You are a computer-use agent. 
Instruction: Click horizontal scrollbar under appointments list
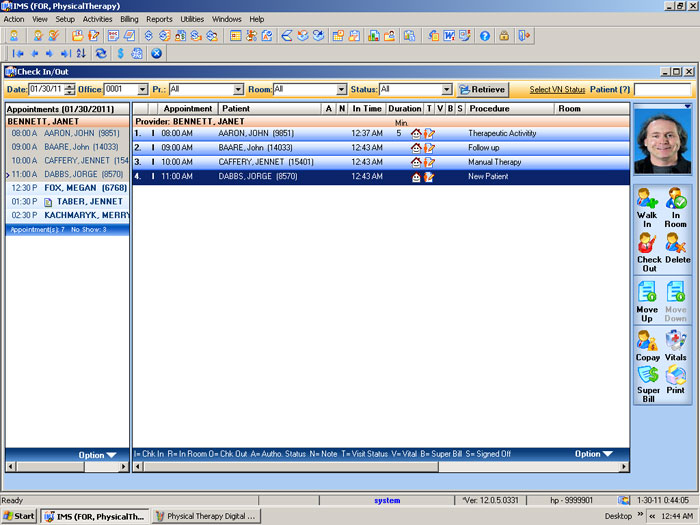[67, 467]
